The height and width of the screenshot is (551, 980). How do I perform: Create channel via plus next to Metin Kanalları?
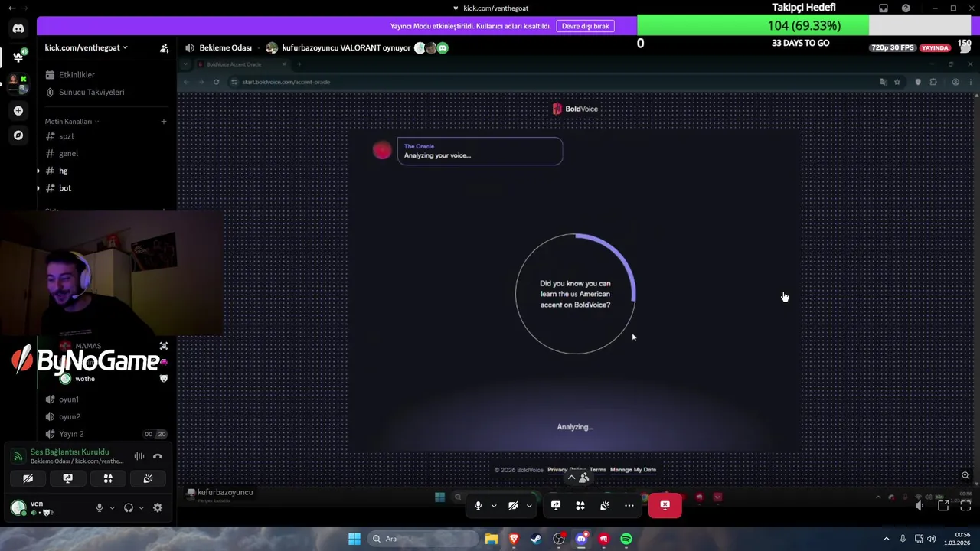pos(163,121)
